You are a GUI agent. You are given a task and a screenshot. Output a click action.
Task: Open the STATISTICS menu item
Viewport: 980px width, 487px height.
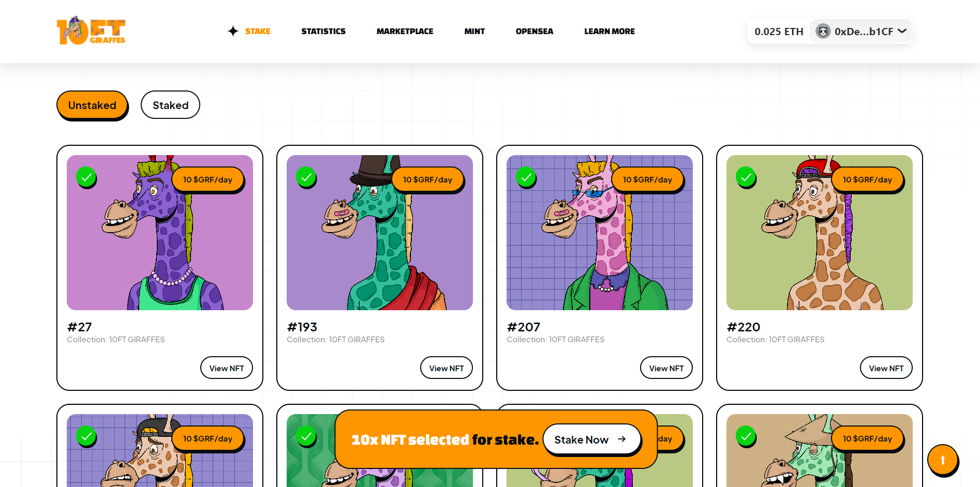(x=323, y=31)
